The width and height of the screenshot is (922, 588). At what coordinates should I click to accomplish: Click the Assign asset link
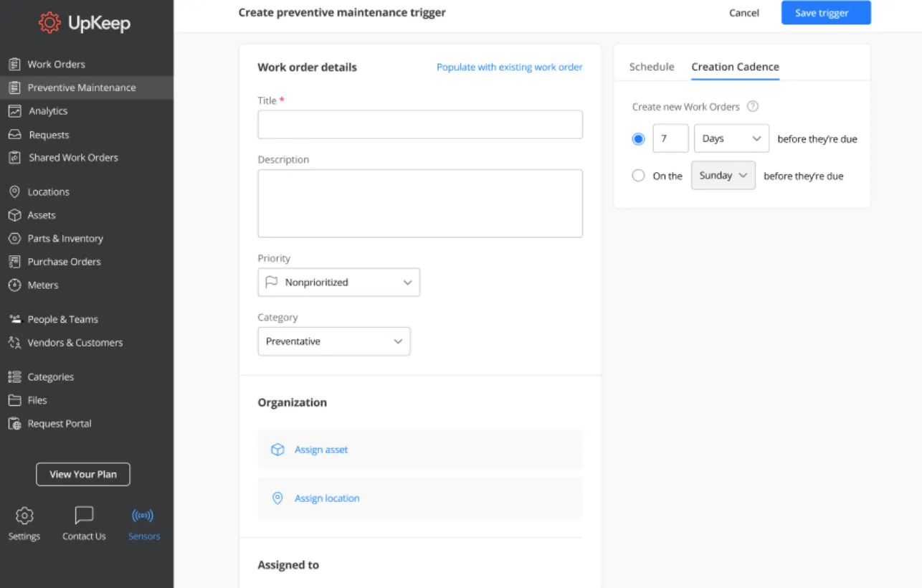coord(321,450)
